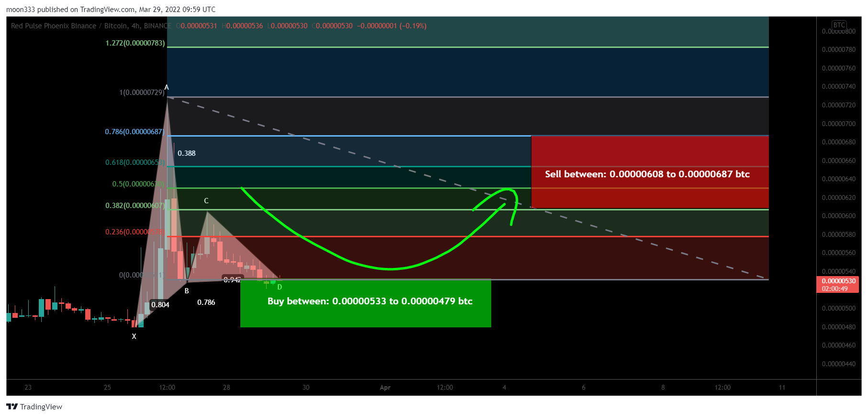This screenshot has width=868, height=417.
Task: Click the 30 date label on time axis
Action: pyautogui.click(x=306, y=387)
